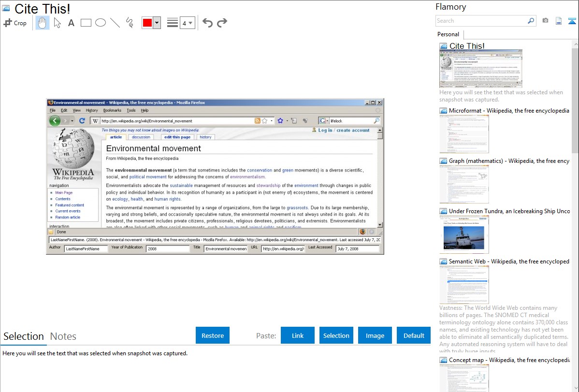Click the red color swatch
This screenshot has height=392, width=579.
(147, 23)
